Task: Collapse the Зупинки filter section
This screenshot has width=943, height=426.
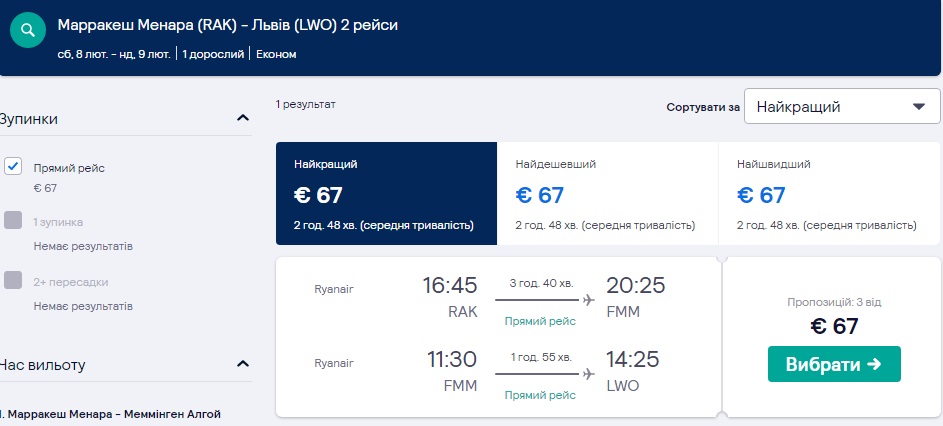Action: (x=242, y=118)
